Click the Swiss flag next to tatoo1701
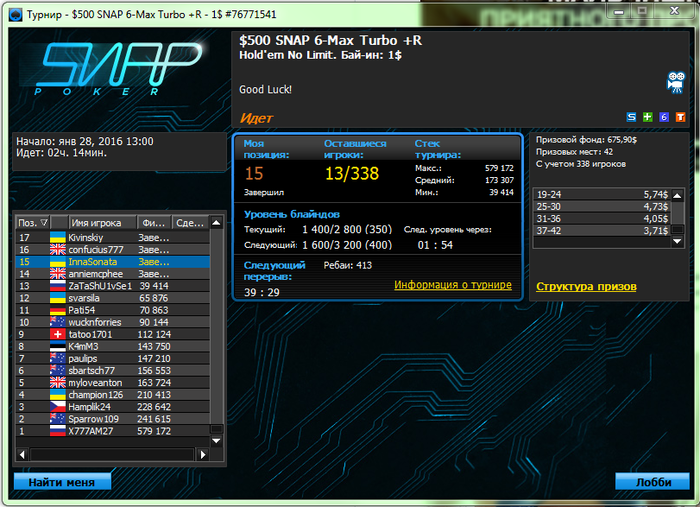 58,334
